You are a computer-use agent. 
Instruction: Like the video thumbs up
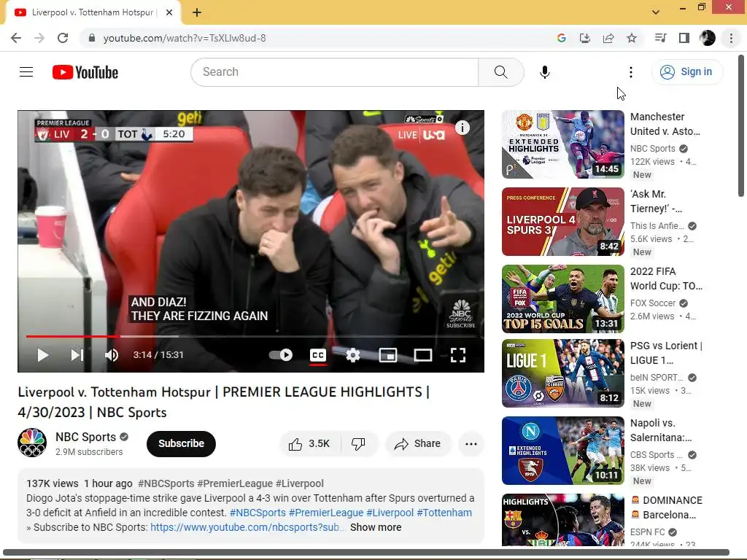(x=309, y=444)
